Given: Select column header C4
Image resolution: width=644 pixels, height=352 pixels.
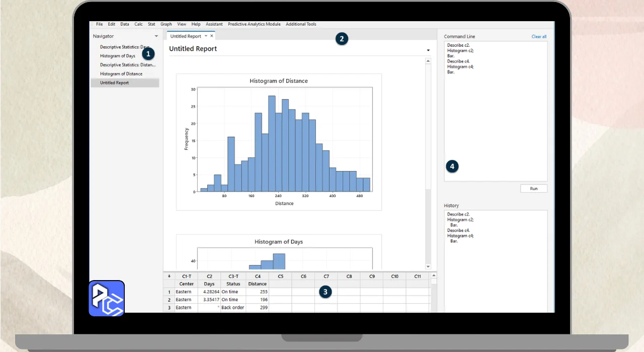Looking at the screenshot, I should [258, 276].
